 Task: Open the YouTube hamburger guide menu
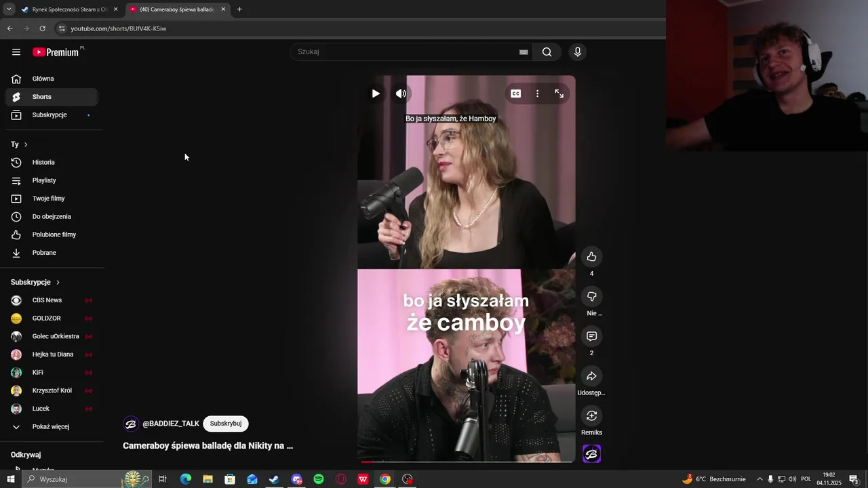[x=16, y=52]
